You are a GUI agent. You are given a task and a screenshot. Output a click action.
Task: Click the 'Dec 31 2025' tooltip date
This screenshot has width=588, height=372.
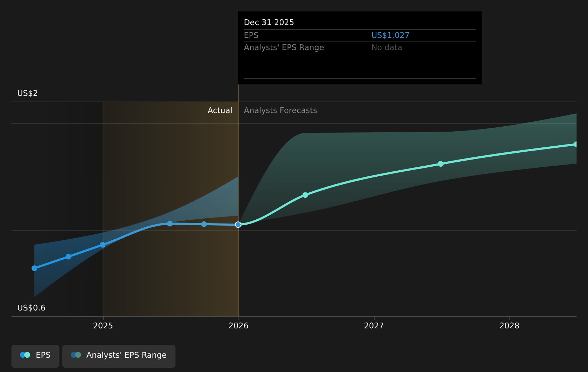coord(269,23)
